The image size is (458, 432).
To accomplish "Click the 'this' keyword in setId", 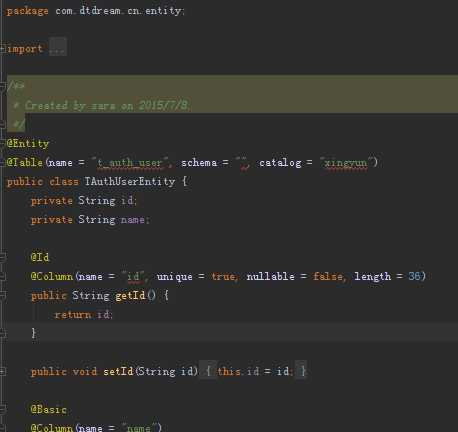I will (229, 371).
